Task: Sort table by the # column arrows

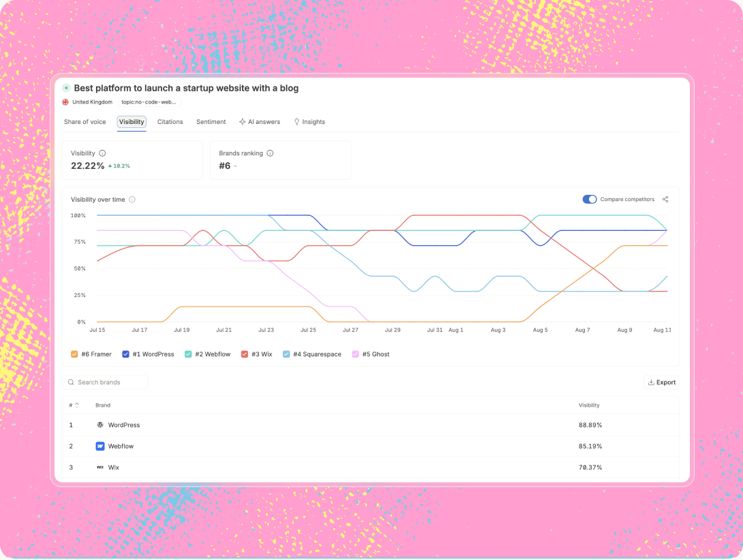Action: pos(77,405)
